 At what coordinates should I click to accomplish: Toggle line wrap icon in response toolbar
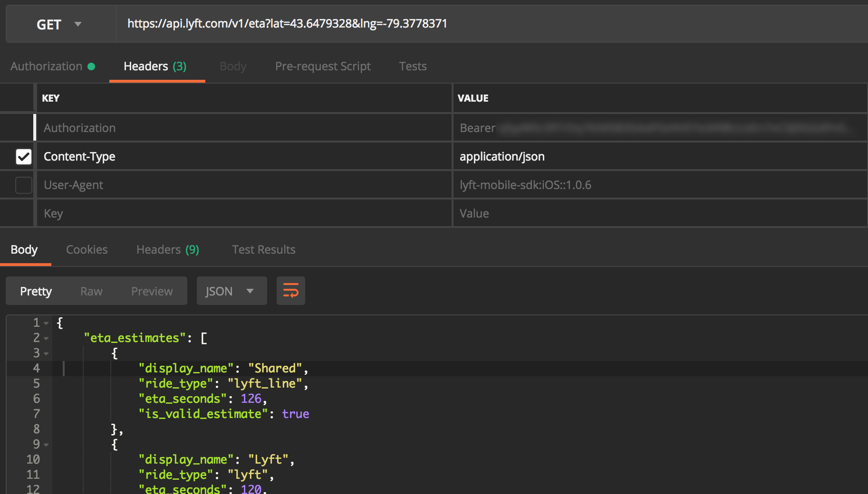tap(291, 291)
